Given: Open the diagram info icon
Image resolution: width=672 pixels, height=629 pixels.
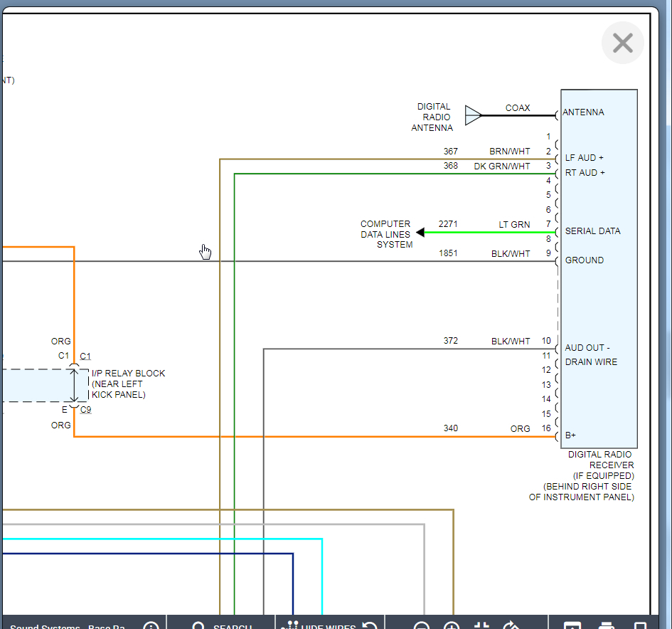Looking at the screenshot, I should [151, 627].
